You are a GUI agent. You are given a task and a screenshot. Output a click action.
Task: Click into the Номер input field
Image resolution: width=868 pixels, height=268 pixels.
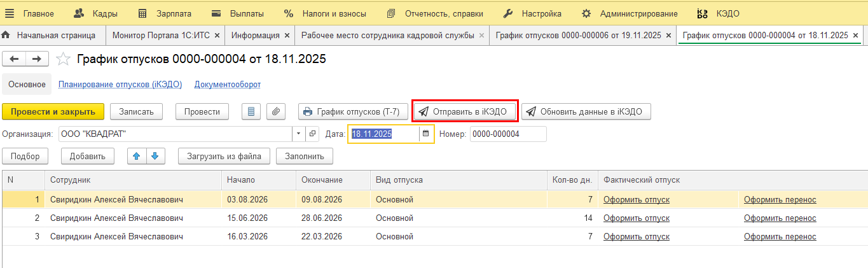click(x=507, y=134)
